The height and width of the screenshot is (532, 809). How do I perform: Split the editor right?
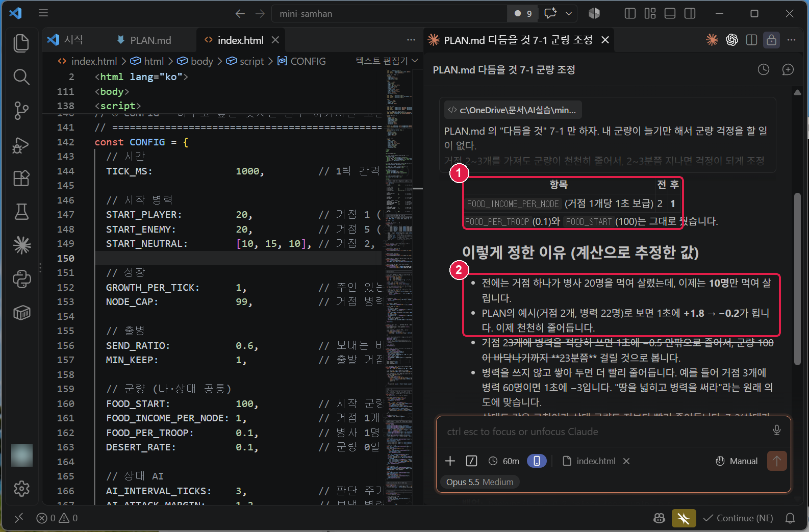click(751, 40)
